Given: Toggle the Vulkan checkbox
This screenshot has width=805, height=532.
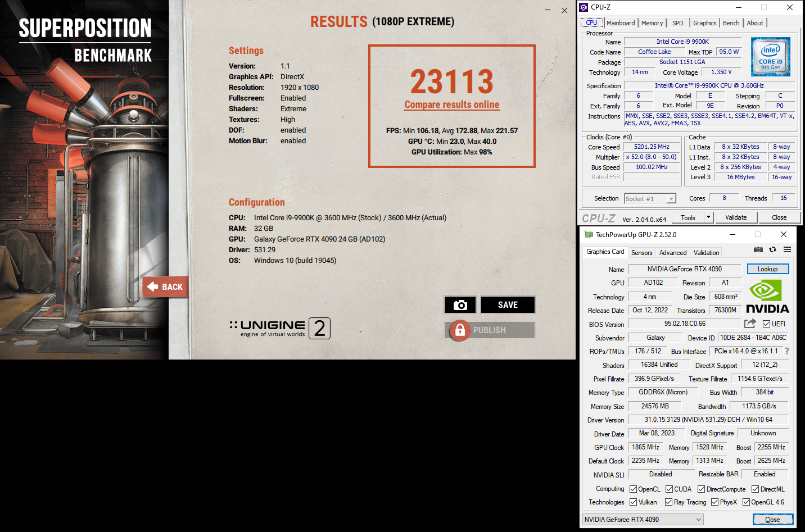Looking at the screenshot, I should pyautogui.click(x=633, y=502).
